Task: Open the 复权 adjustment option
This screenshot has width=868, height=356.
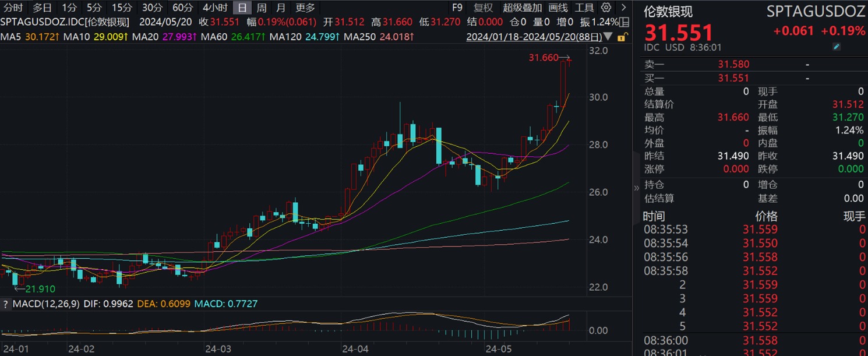Action: click(483, 8)
